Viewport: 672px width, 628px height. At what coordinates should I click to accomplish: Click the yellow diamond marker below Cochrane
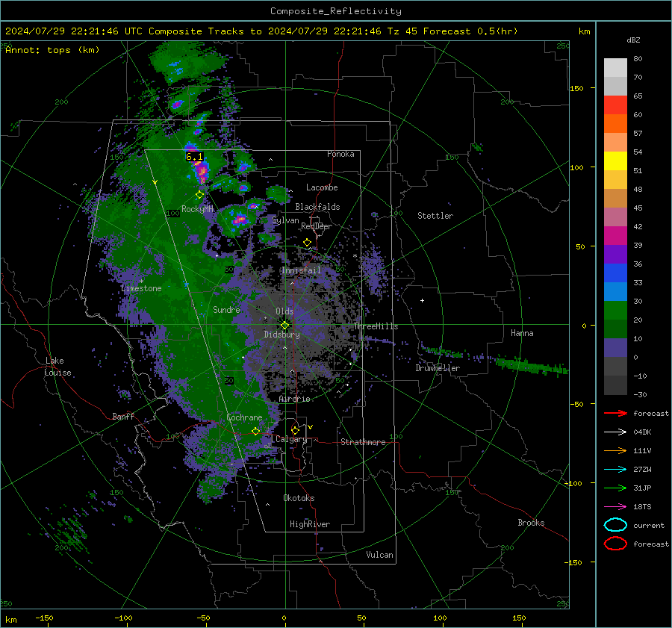(x=255, y=431)
